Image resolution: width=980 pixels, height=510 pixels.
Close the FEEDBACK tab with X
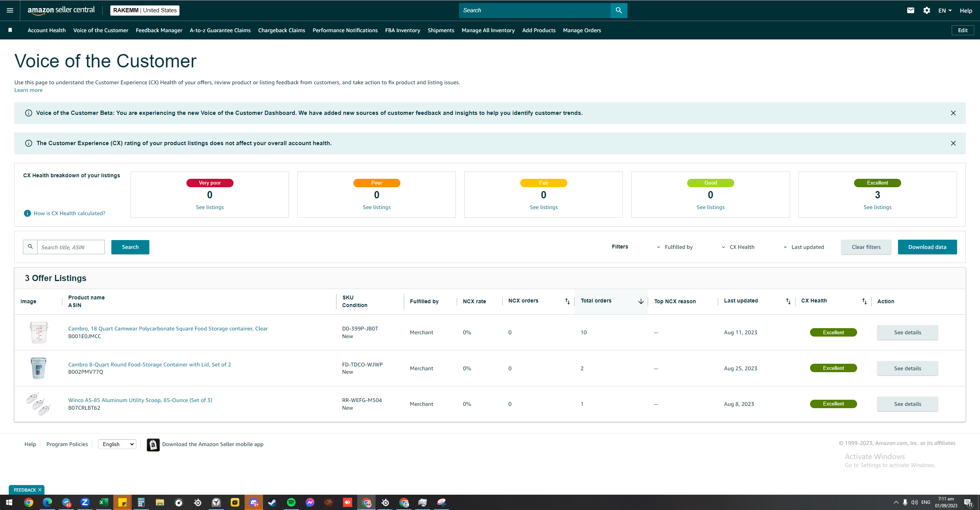click(40, 490)
